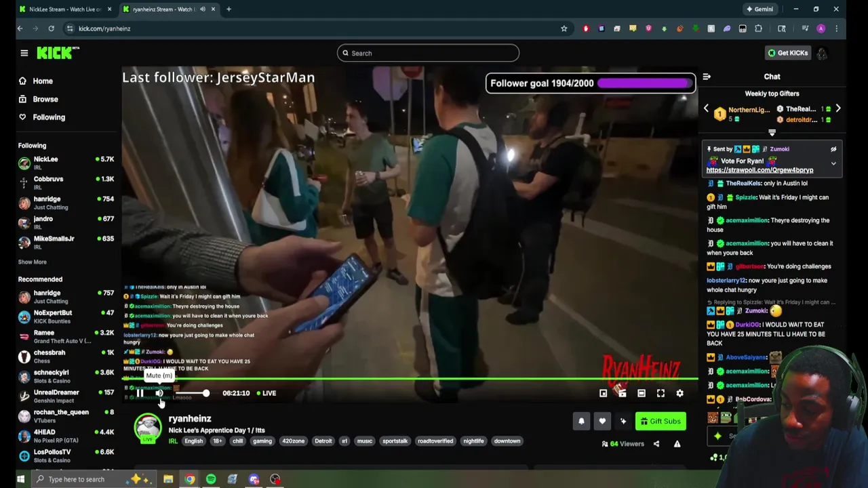
Task: Show previous weekly top gifters
Action: [706, 108]
